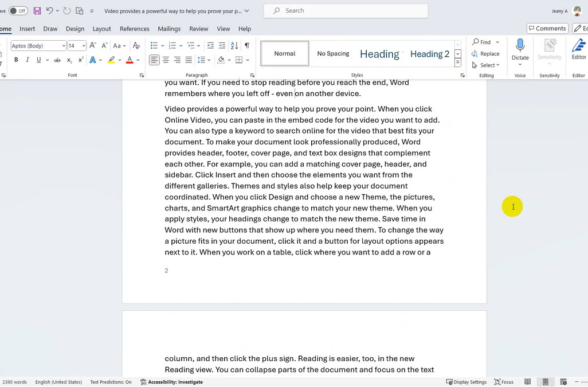Toggle the AutoSave switch

tap(18, 11)
